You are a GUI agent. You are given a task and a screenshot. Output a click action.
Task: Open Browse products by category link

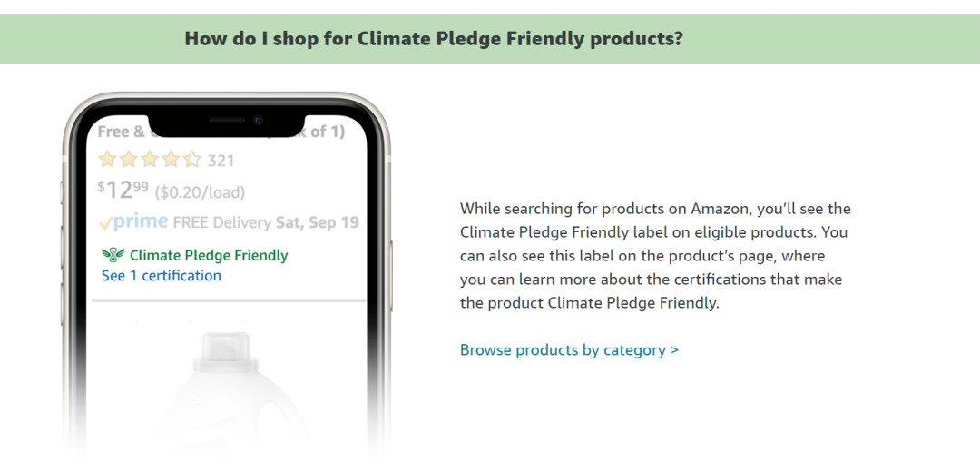569,349
